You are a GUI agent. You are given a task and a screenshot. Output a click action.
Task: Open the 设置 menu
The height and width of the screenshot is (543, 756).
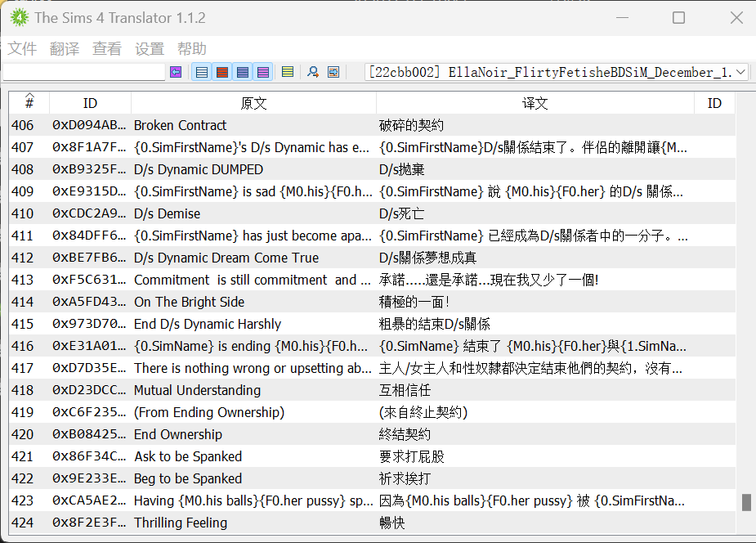150,49
